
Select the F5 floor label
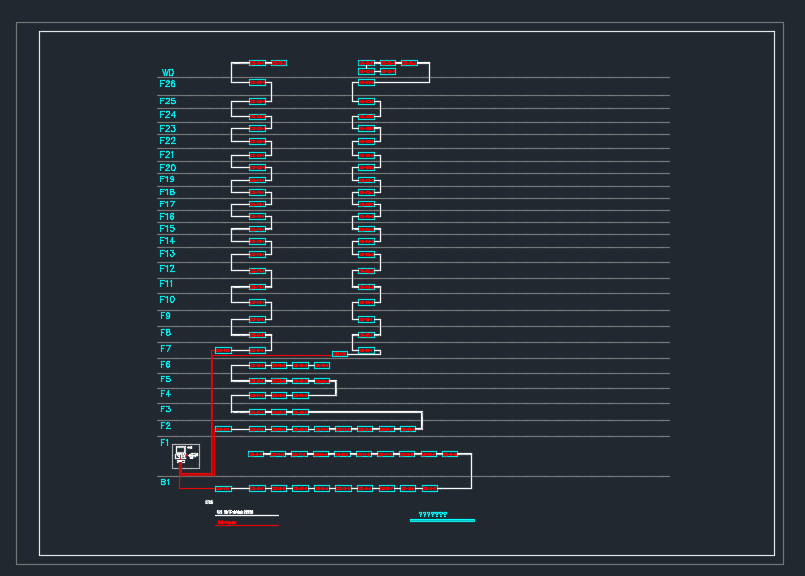[165, 379]
